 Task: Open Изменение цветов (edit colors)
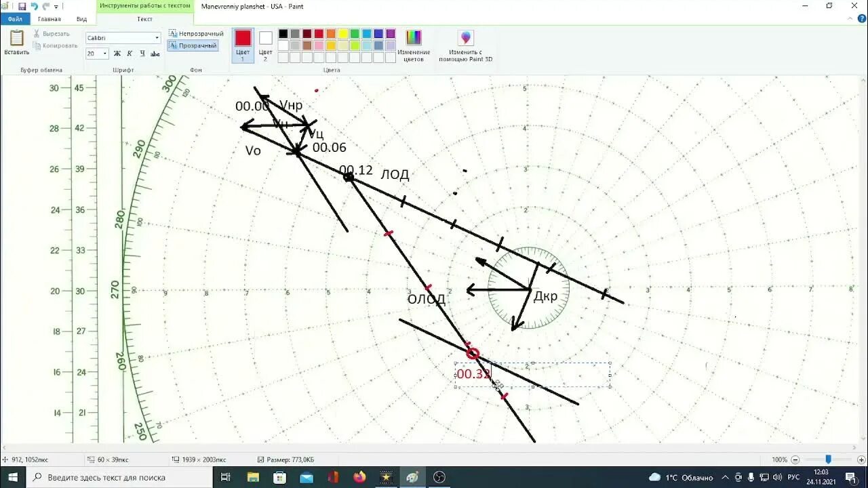point(414,45)
